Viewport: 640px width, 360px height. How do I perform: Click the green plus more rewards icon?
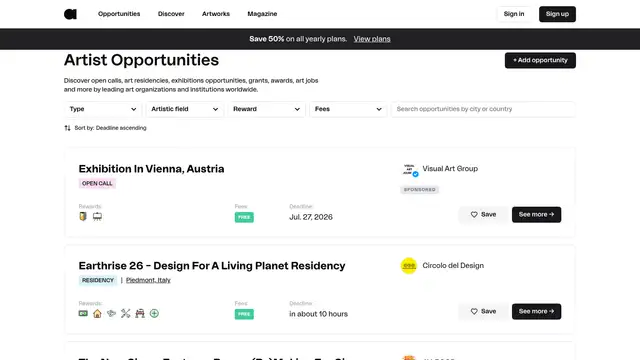click(154, 313)
